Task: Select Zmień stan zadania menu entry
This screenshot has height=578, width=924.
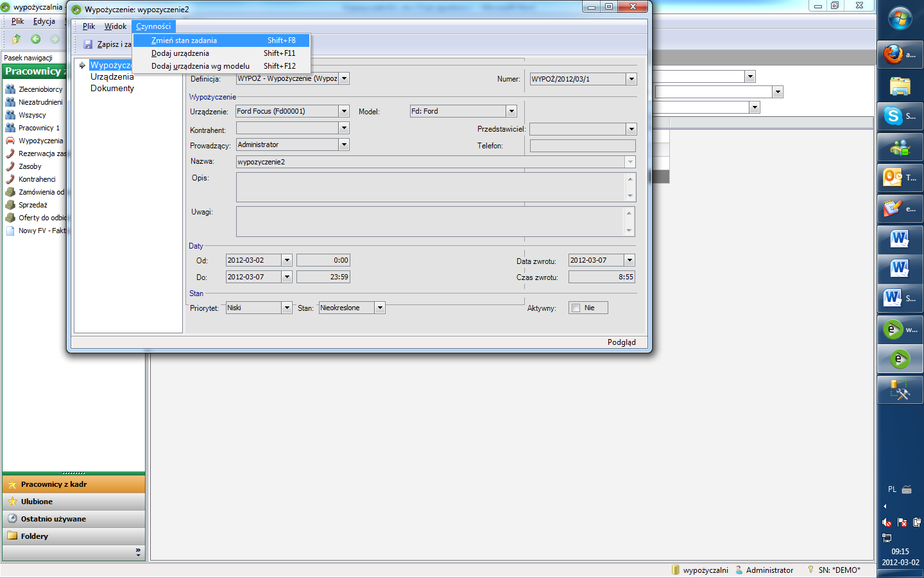Action: [221, 40]
